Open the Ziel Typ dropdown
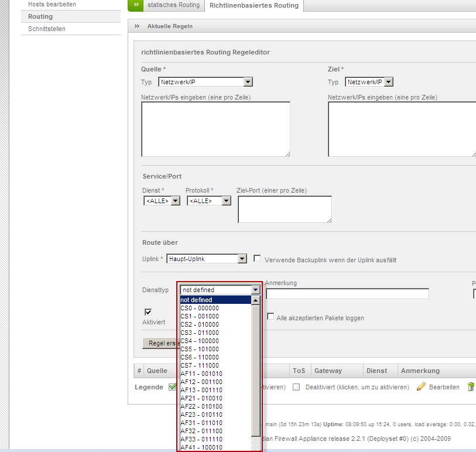The width and height of the screenshot is (476, 452). pyautogui.click(x=369, y=83)
